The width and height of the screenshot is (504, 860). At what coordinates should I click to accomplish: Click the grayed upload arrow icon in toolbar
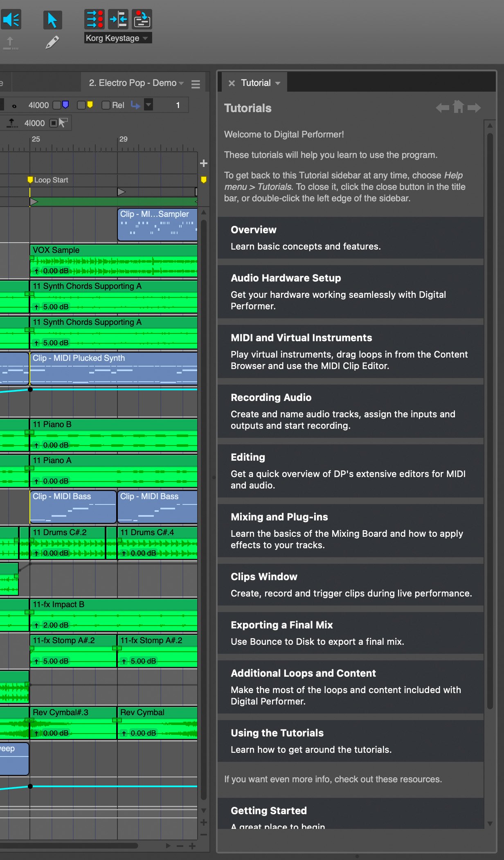(11, 43)
